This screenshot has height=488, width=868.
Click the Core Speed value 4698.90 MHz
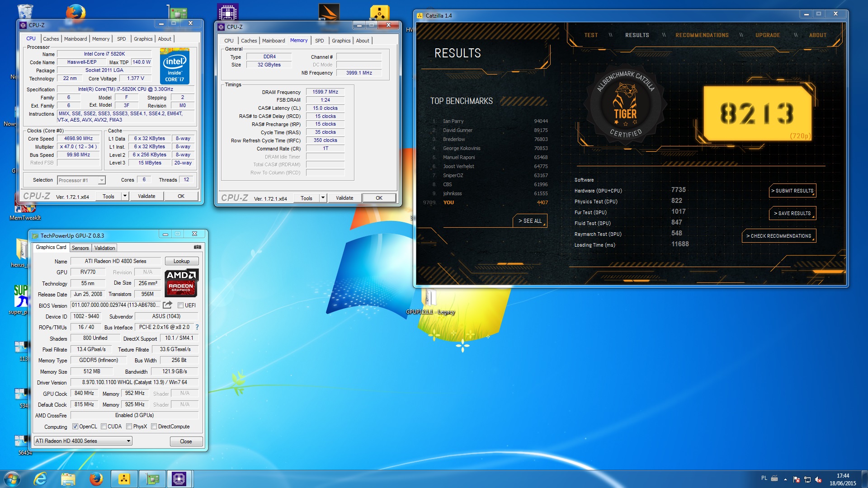tap(79, 139)
